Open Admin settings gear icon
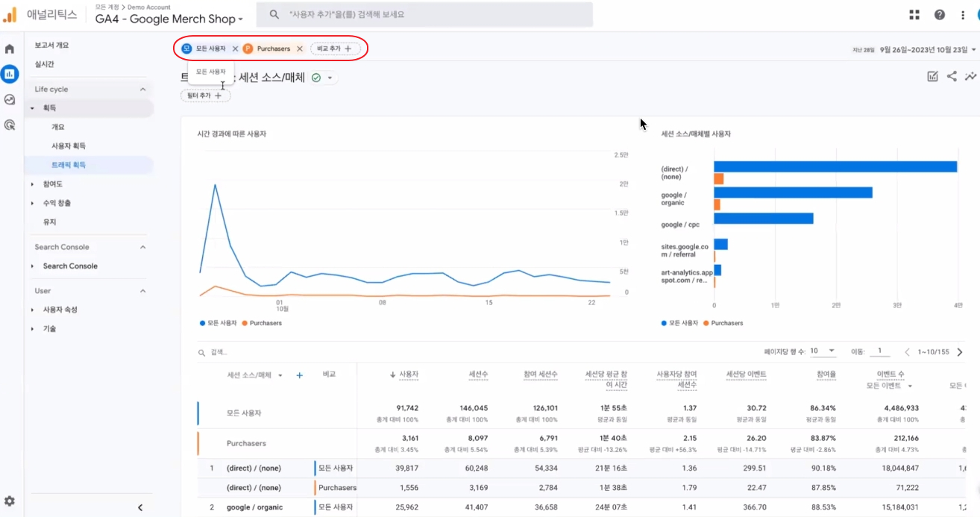This screenshot has height=517, width=980. [10, 501]
